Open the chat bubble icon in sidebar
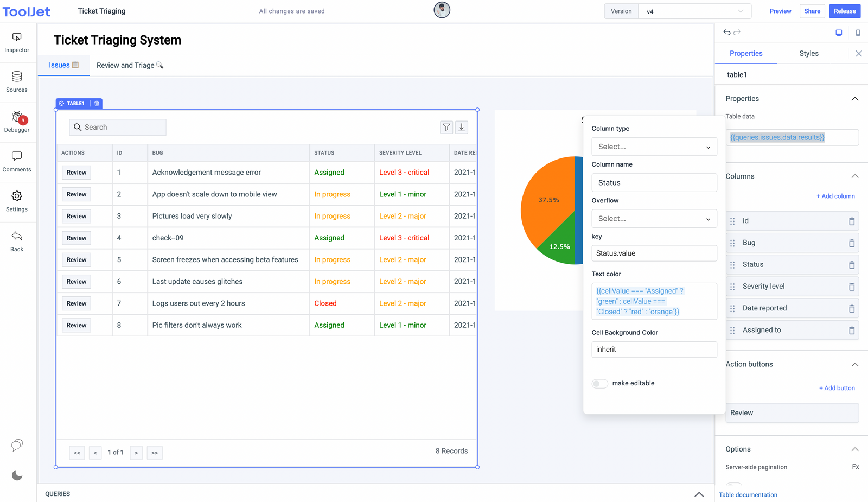Image resolution: width=868 pixels, height=502 pixels. pos(17,445)
